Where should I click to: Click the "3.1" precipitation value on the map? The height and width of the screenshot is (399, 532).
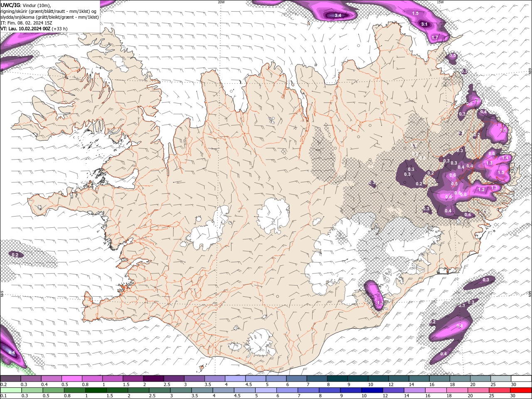coord(424,24)
